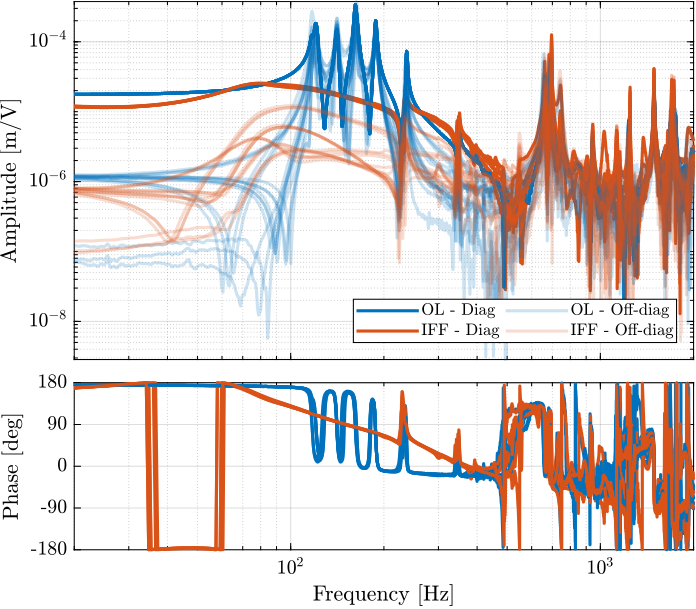
Task: Click the 'OL - Off-diag' legend label
Action: click(x=620, y=310)
